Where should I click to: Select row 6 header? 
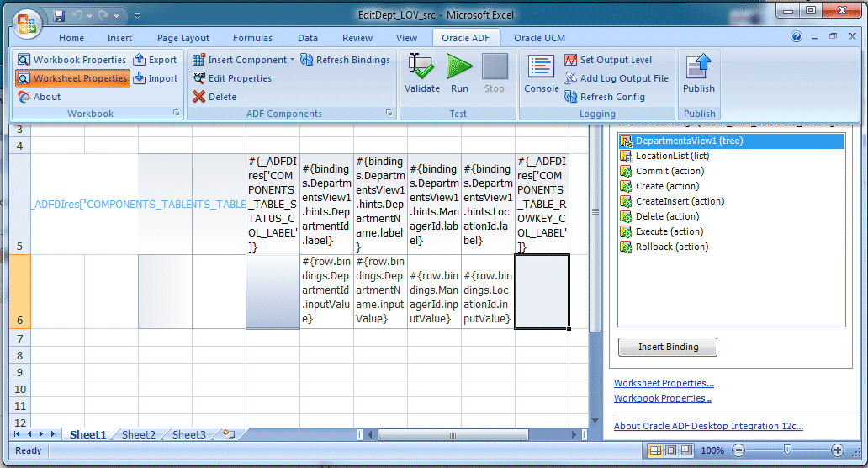tap(20, 292)
